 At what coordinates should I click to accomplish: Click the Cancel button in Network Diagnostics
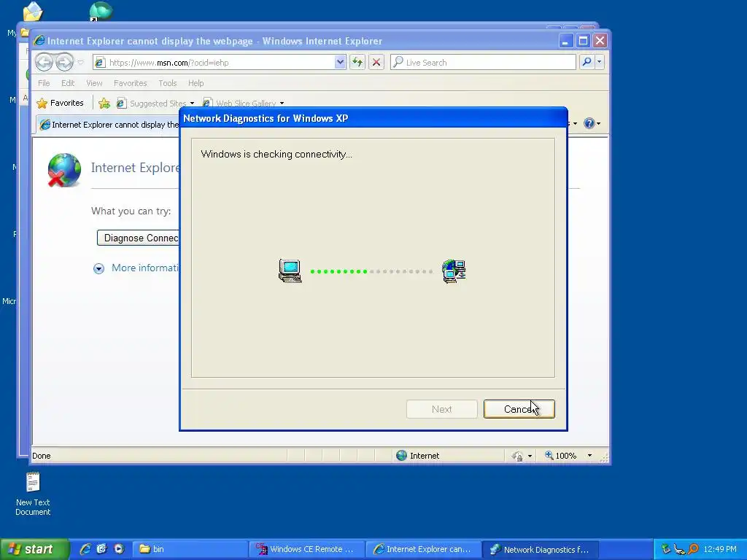click(519, 409)
